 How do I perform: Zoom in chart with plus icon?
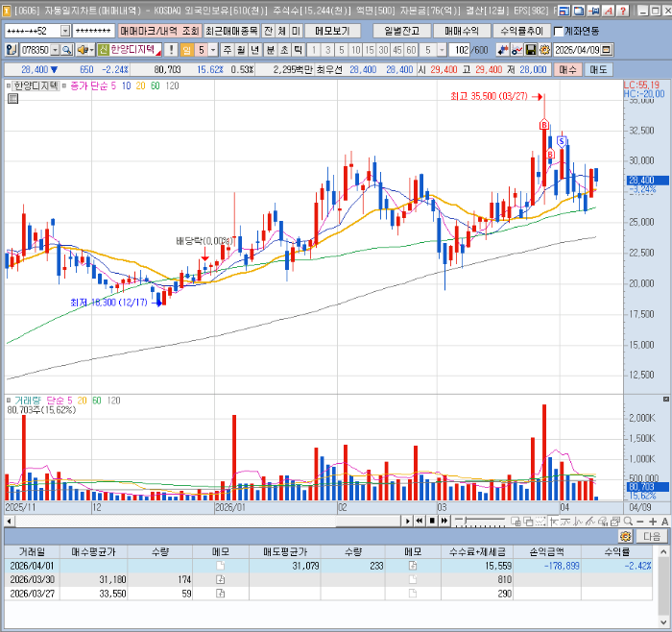(x=653, y=522)
